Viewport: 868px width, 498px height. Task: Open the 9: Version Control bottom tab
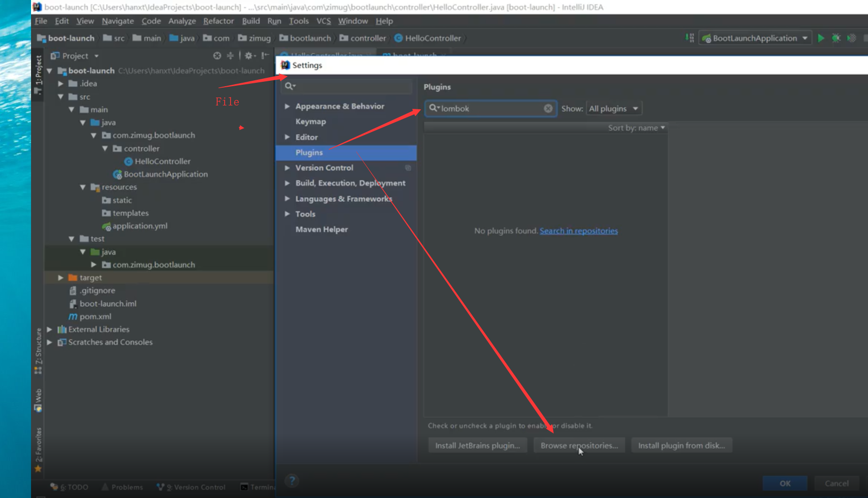(x=191, y=487)
